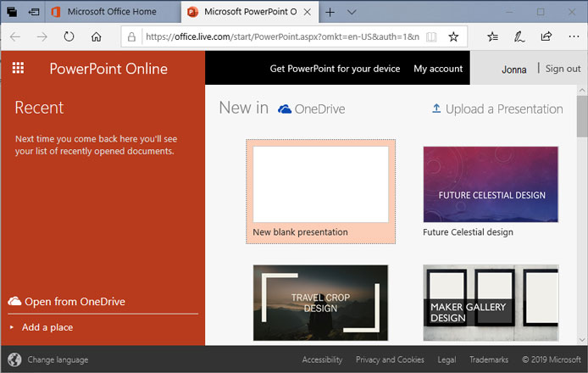Click the PowerPoint Online title
Viewport: 588px width, 373px height.
point(108,69)
